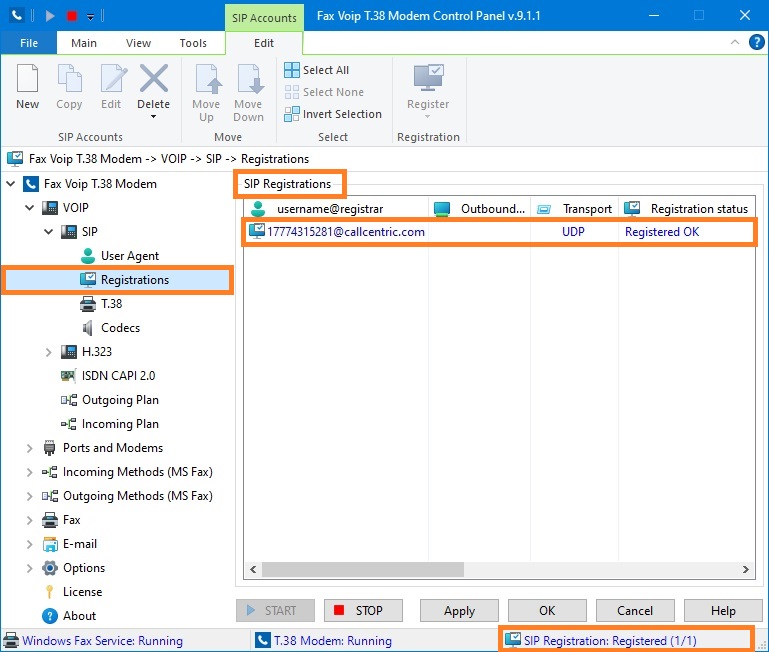The image size is (769, 652).
Task: Select User Agent in the tree
Action: (x=129, y=256)
